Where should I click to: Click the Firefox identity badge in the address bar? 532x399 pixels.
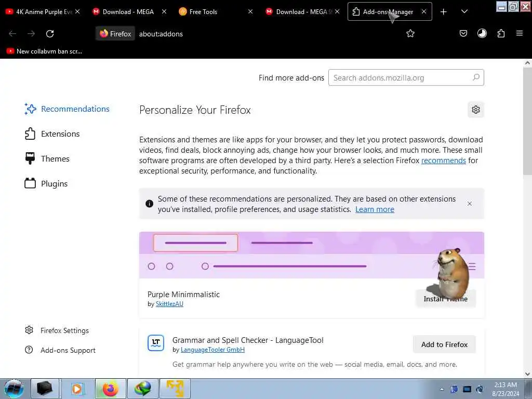(115, 34)
